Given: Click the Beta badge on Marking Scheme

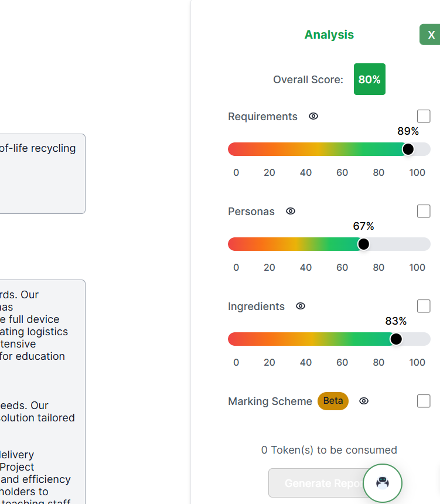Looking at the screenshot, I should click(333, 401).
